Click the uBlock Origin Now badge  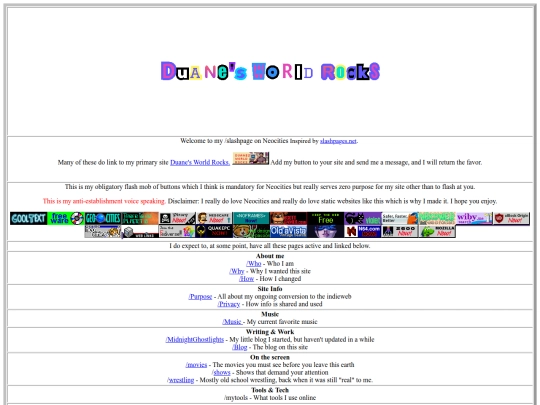tap(512, 218)
